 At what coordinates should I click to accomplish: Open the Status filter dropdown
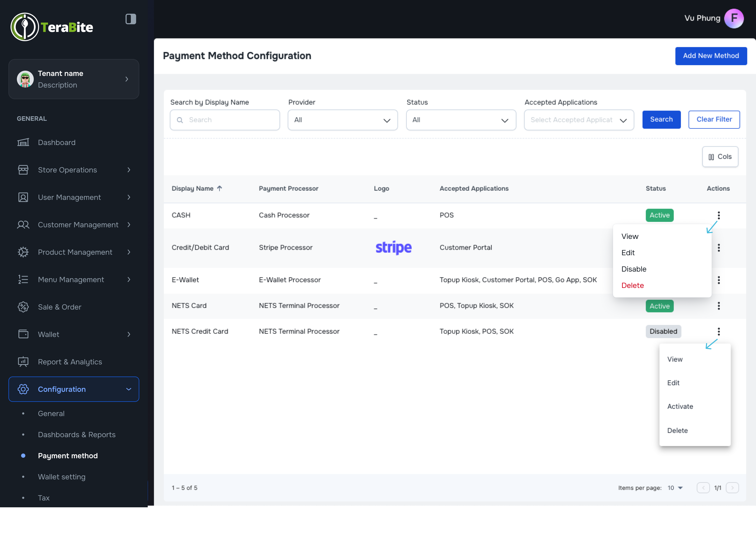point(461,120)
